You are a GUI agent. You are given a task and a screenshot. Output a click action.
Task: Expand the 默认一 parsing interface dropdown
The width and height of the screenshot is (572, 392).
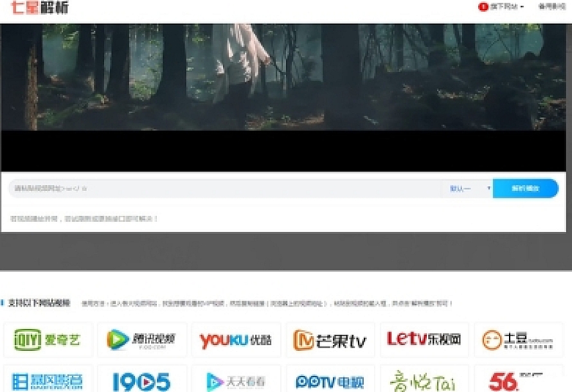coord(469,189)
